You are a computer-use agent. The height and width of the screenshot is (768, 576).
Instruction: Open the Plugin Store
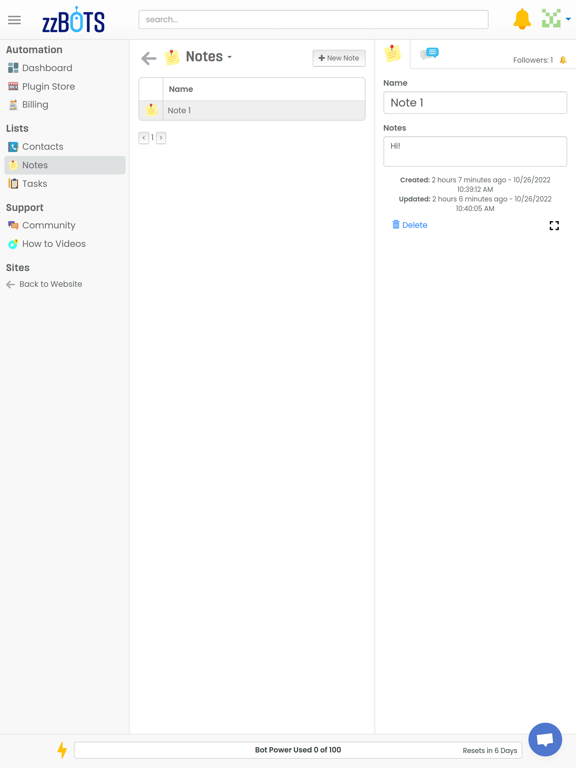tap(48, 87)
